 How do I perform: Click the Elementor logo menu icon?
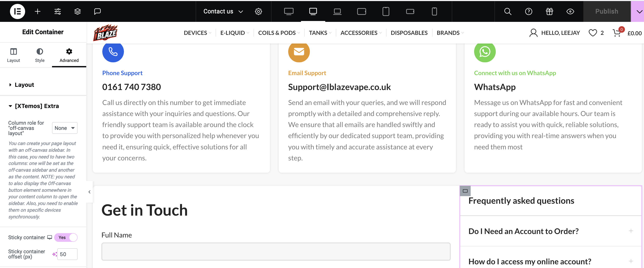(x=17, y=11)
